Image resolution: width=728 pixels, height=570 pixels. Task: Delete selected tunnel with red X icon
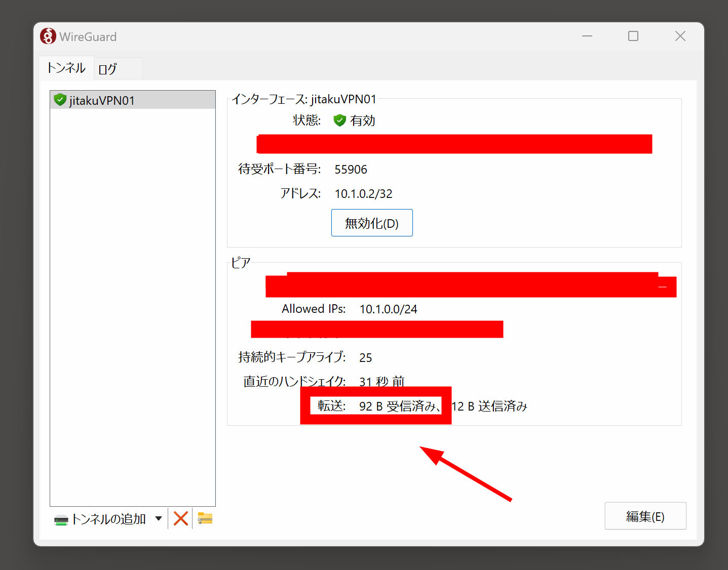coord(181,518)
